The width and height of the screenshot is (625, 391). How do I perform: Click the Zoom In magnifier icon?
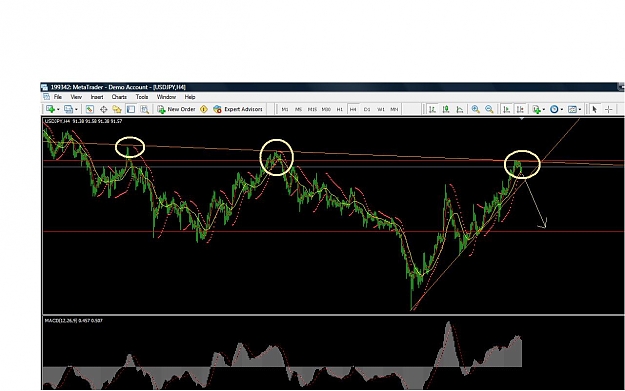pyautogui.click(x=476, y=109)
